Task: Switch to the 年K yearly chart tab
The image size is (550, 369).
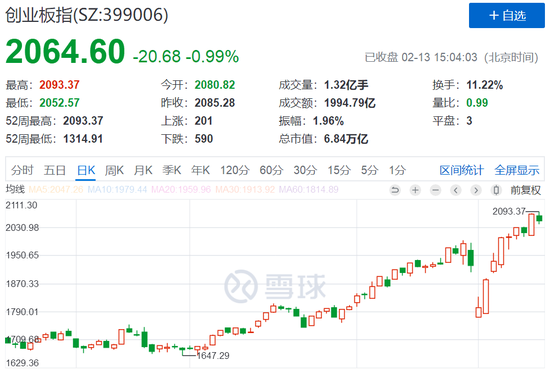Action: (201, 170)
